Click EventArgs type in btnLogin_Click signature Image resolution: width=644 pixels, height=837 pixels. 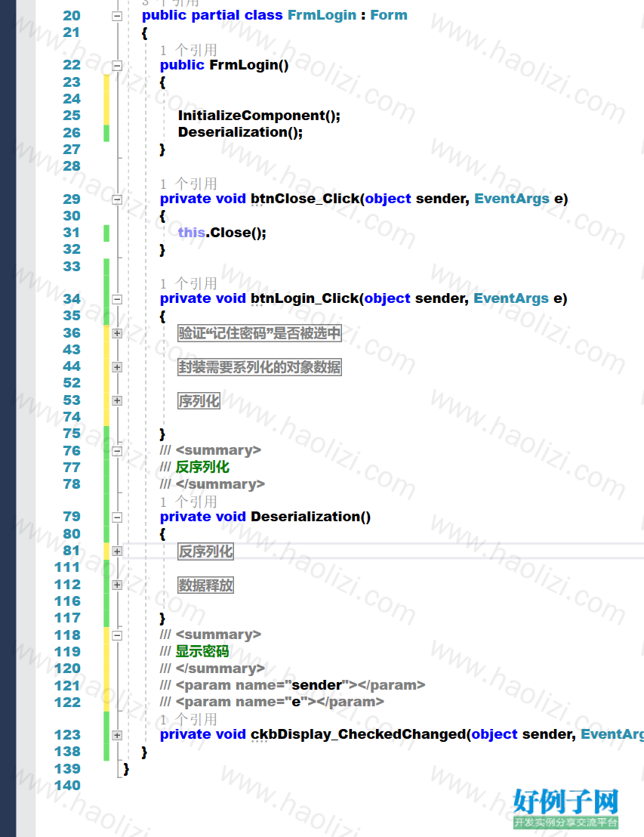tap(511, 298)
